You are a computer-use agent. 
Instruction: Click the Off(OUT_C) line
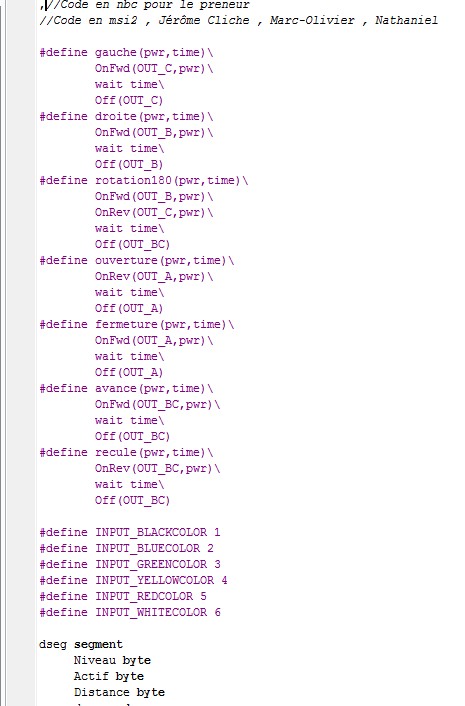(x=129, y=100)
